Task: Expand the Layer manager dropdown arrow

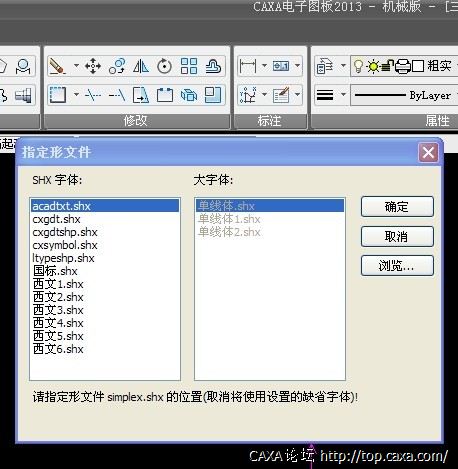Action: 343,66
